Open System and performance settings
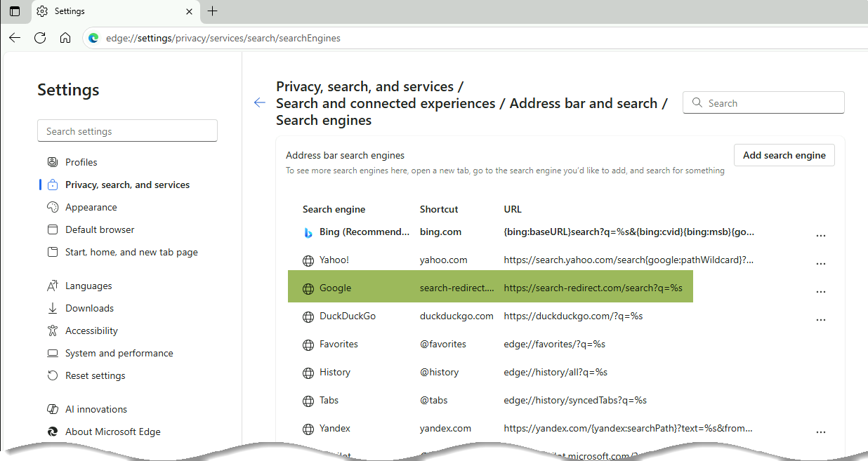This screenshot has width=868, height=461. tap(119, 353)
